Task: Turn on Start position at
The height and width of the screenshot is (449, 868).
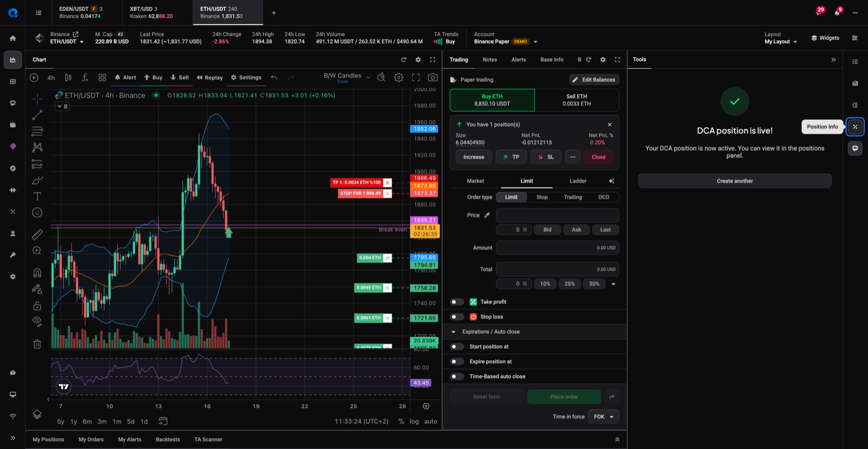Action: pyautogui.click(x=457, y=347)
